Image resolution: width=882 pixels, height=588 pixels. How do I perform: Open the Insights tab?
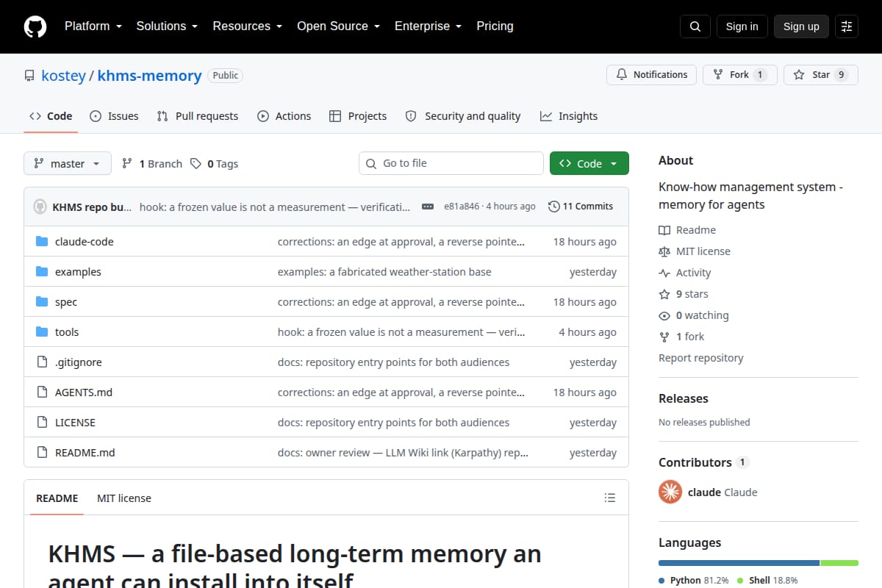point(569,116)
